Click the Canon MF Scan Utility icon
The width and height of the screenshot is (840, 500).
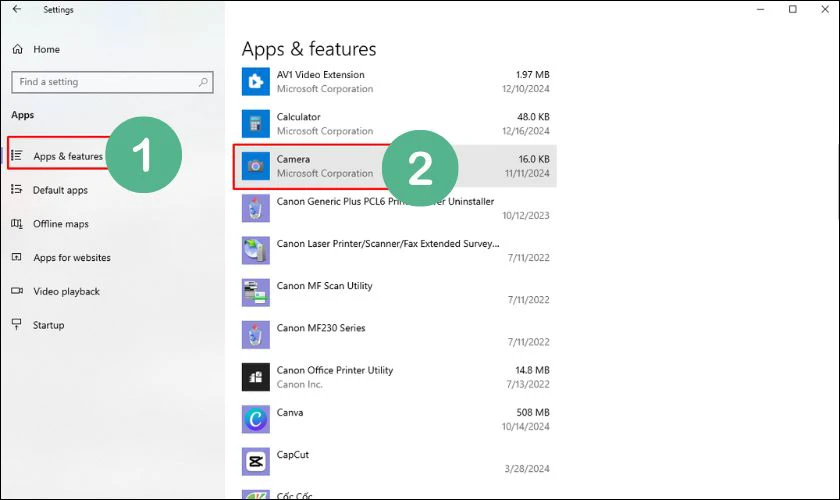(256, 293)
